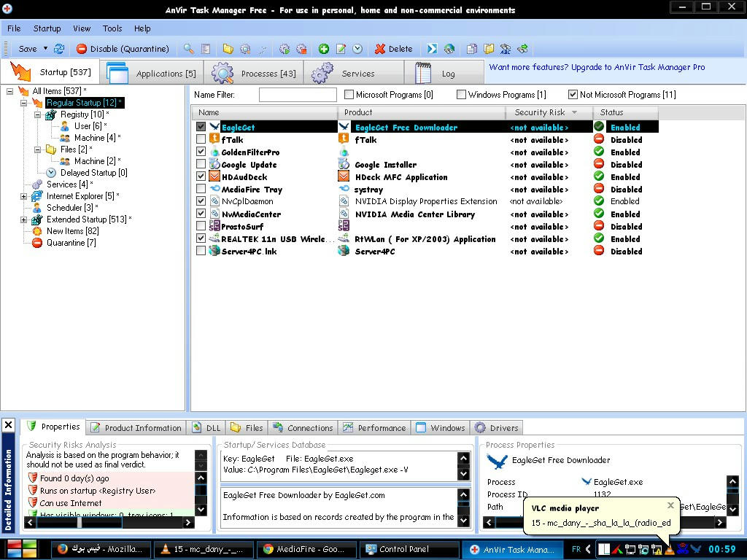Collapse the All Items tree node
This screenshot has height=560, width=747.
(9, 91)
